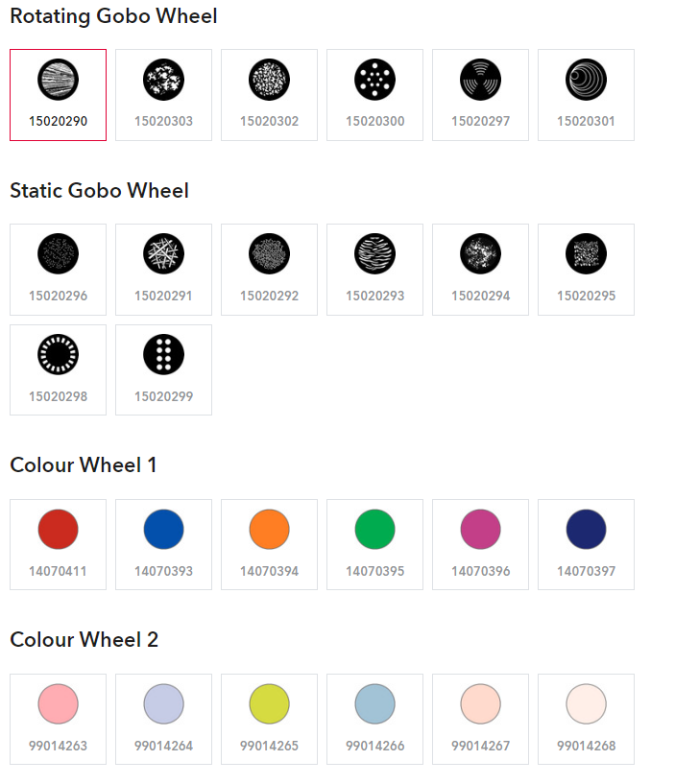
Task: Select green colour filter 14070395
Action: (x=374, y=544)
